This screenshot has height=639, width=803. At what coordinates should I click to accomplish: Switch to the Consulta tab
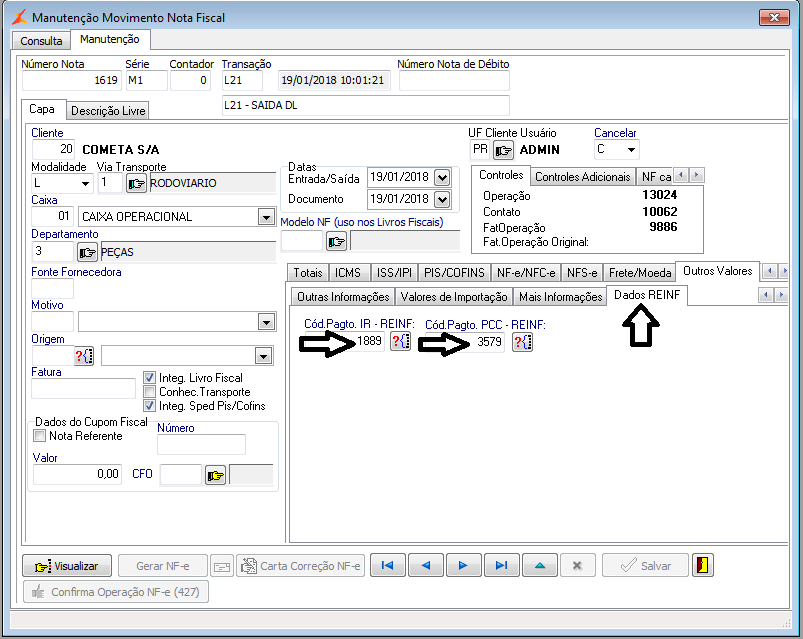point(41,41)
